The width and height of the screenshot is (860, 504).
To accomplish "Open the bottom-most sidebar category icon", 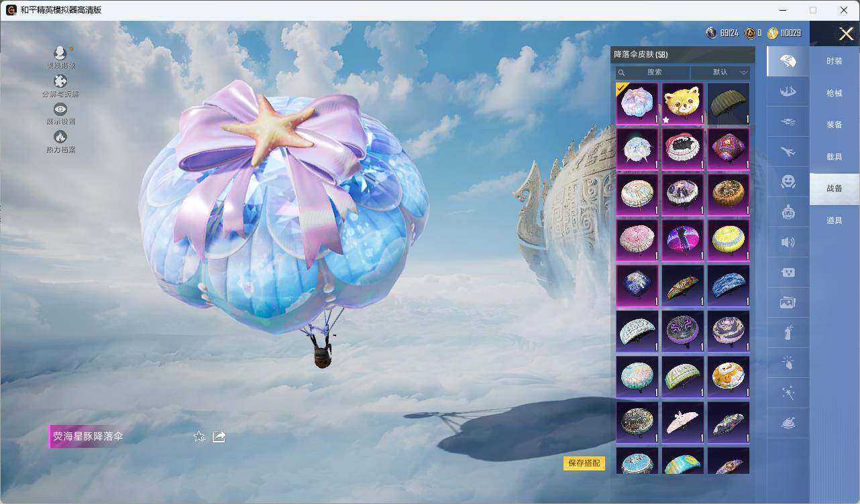I will tap(788, 424).
